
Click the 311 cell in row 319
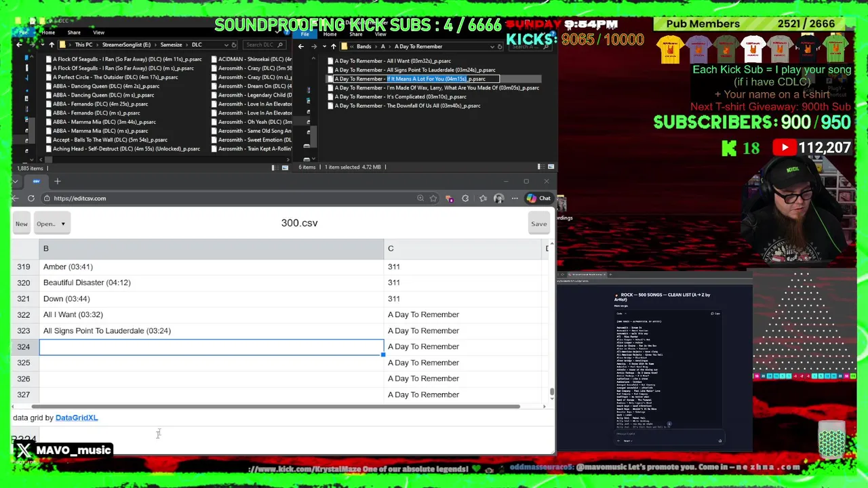coord(463,266)
